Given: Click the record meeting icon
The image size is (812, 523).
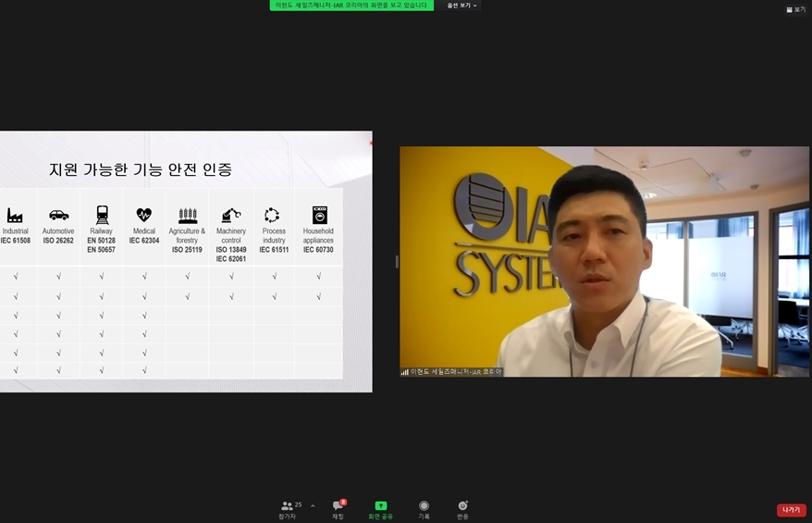Looking at the screenshot, I should point(424,509).
